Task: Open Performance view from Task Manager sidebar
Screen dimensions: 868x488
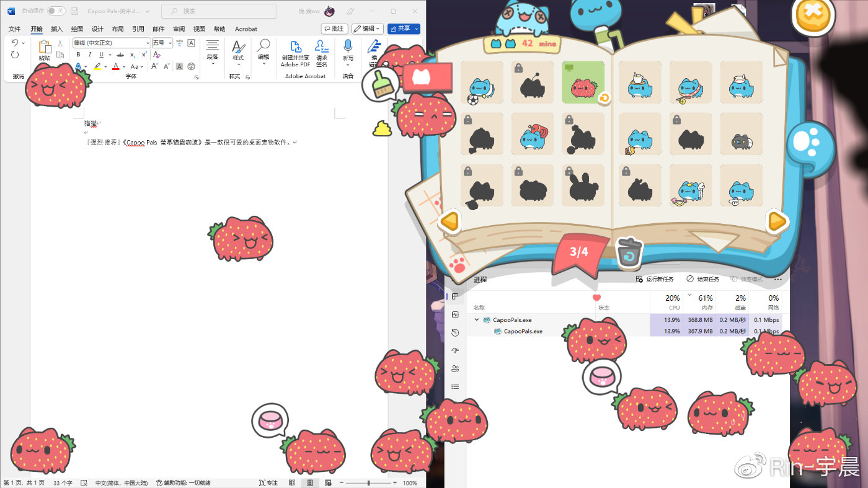Action: (x=456, y=314)
